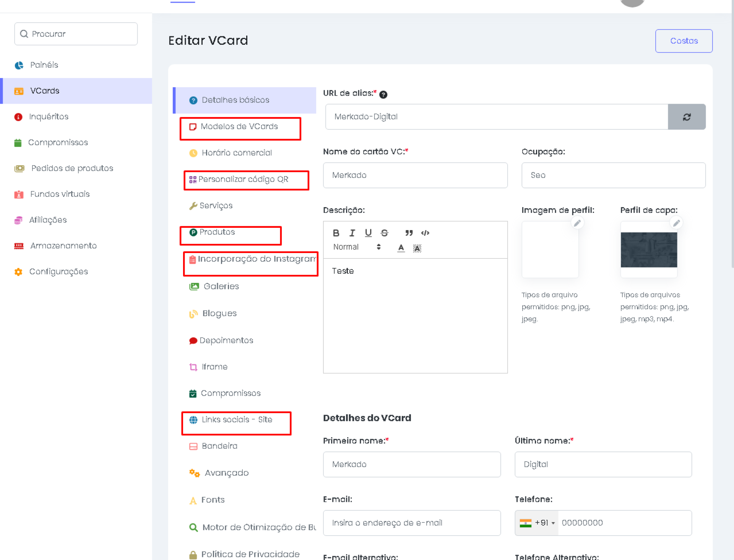Toggle bold formatting in description editor
Viewport: 734px width, 560px height.
pos(336,233)
